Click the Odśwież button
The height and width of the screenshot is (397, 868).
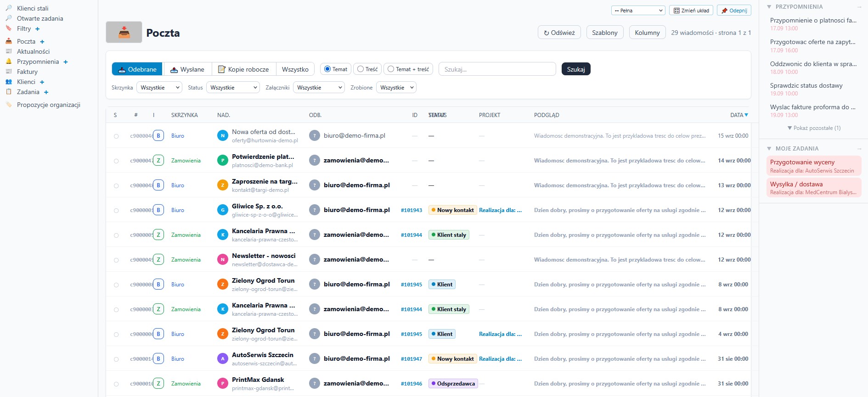pyautogui.click(x=559, y=33)
